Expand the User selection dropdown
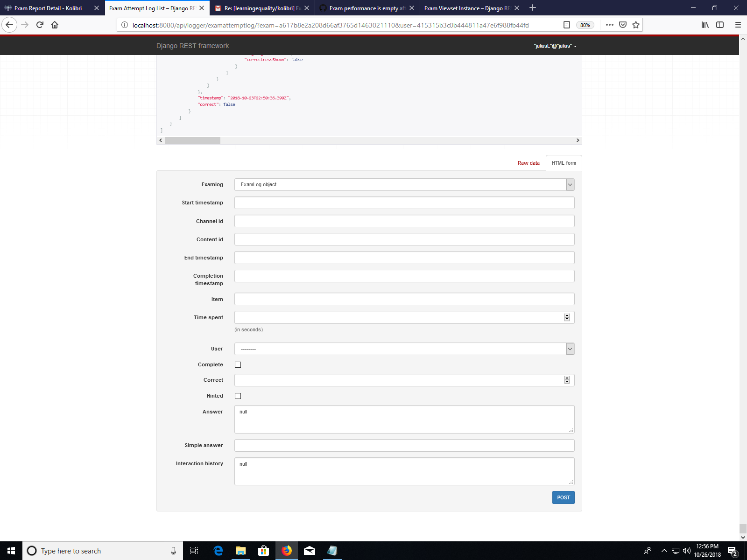Viewport: 747px width, 560px height. coord(569,349)
